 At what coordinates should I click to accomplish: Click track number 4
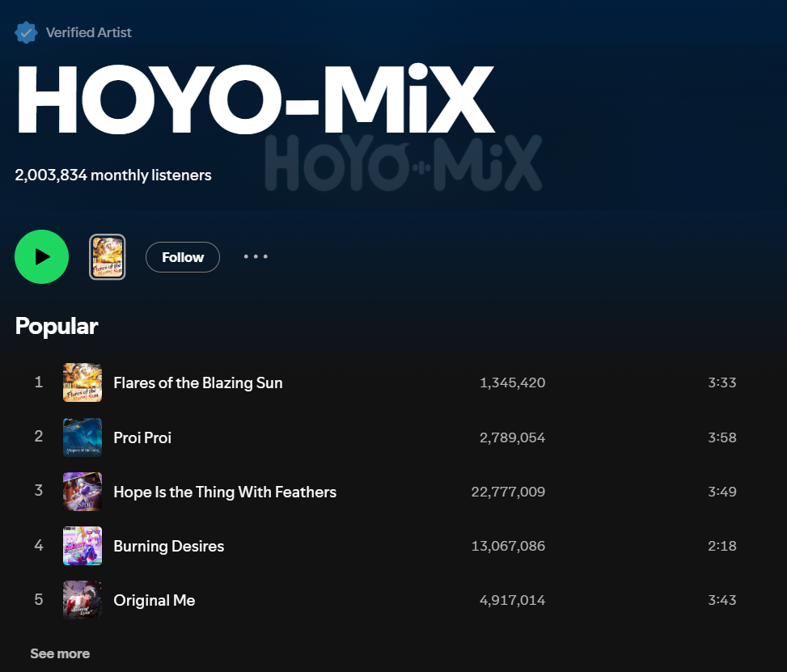(39, 545)
